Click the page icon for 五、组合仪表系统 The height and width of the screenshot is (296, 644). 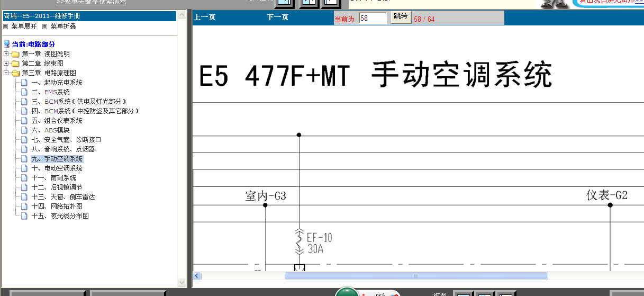point(24,121)
